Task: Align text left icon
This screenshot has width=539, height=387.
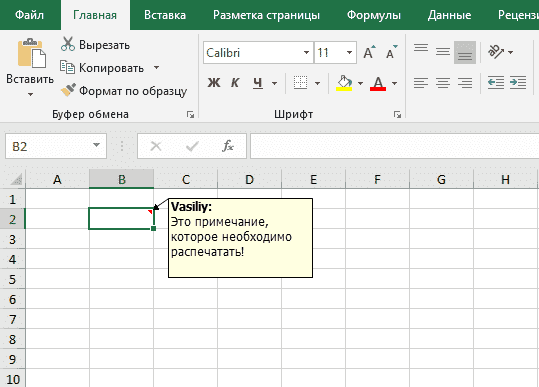Action: 421,83
